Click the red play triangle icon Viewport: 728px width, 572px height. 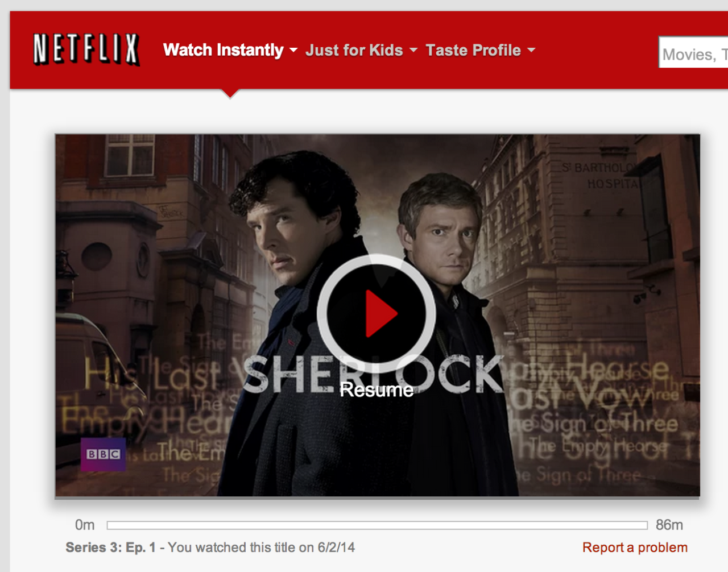coord(381,314)
